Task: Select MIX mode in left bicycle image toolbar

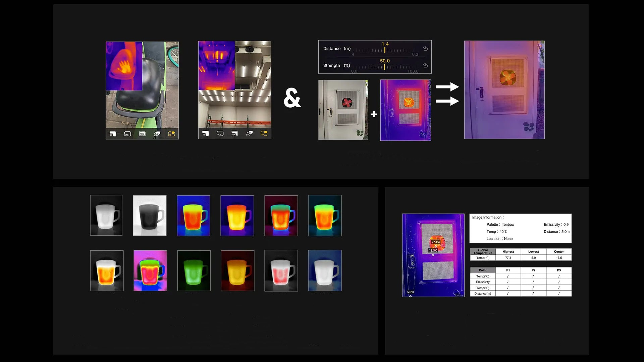Action: [142, 134]
